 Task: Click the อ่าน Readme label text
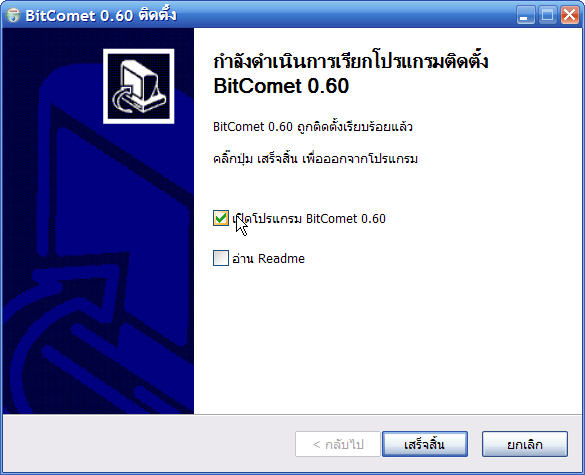tap(268, 258)
